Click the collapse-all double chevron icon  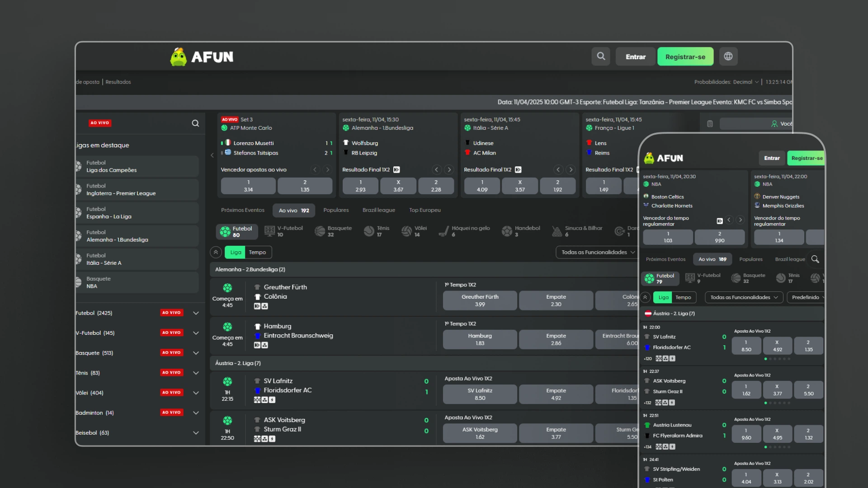coord(216,252)
